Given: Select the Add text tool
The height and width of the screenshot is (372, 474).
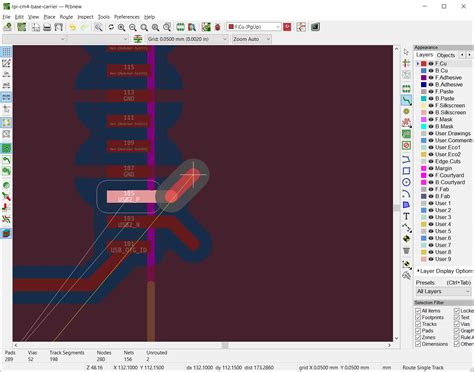Looking at the screenshot, I should coord(406,216).
